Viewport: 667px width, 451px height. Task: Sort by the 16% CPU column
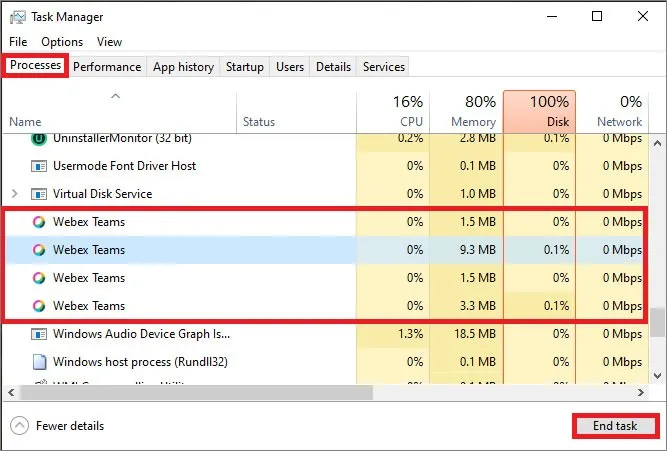point(393,112)
